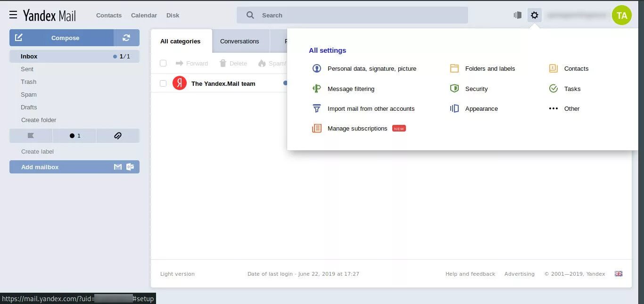Open the Sent folder
Screen dimensions: 644x304
[27, 69]
